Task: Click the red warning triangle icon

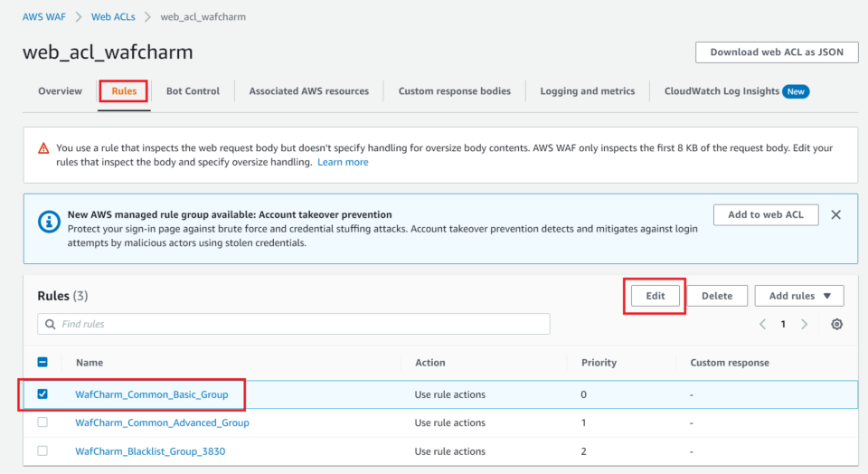Action: pos(43,148)
